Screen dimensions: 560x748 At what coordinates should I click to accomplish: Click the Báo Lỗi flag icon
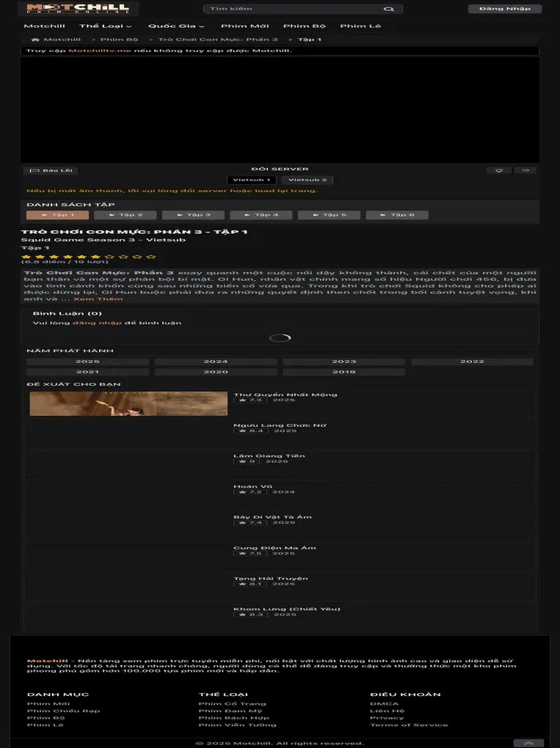coord(34,170)
